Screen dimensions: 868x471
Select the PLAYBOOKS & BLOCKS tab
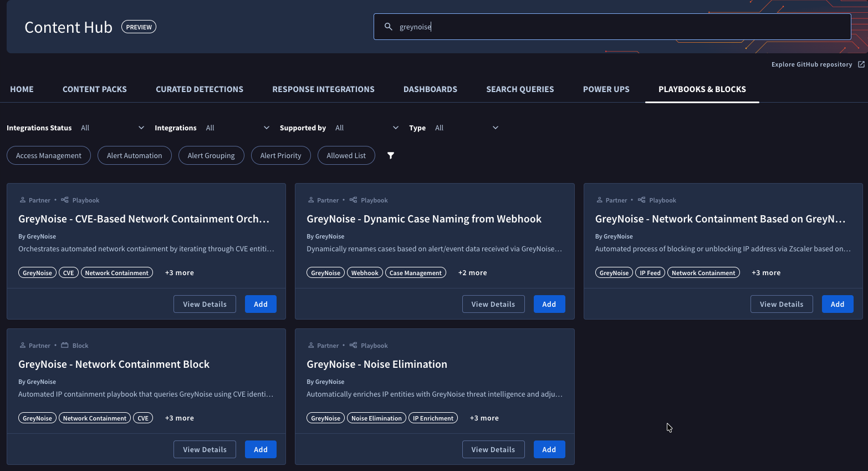[x=702, y=89]
